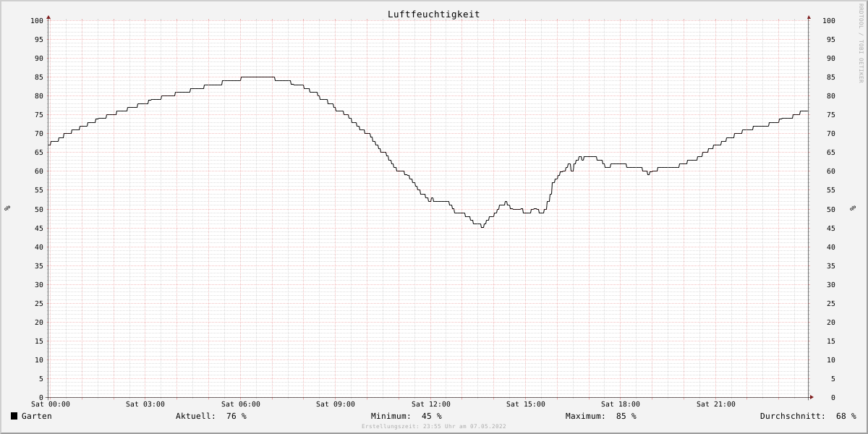The height and width of the screenshot is (434, 868).
Task: Click the red arrow atop left y-axis
Action: click(x=48, y=17)
